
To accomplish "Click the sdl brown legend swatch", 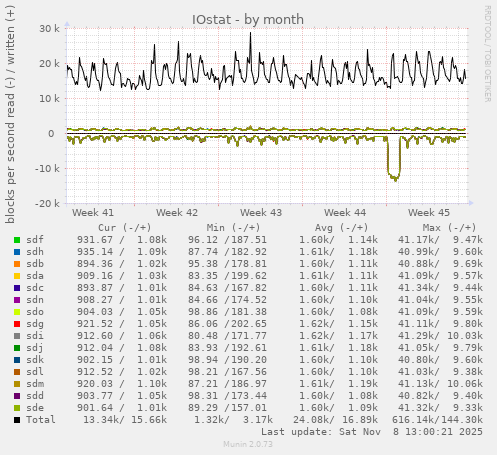I will click(17, 372).
